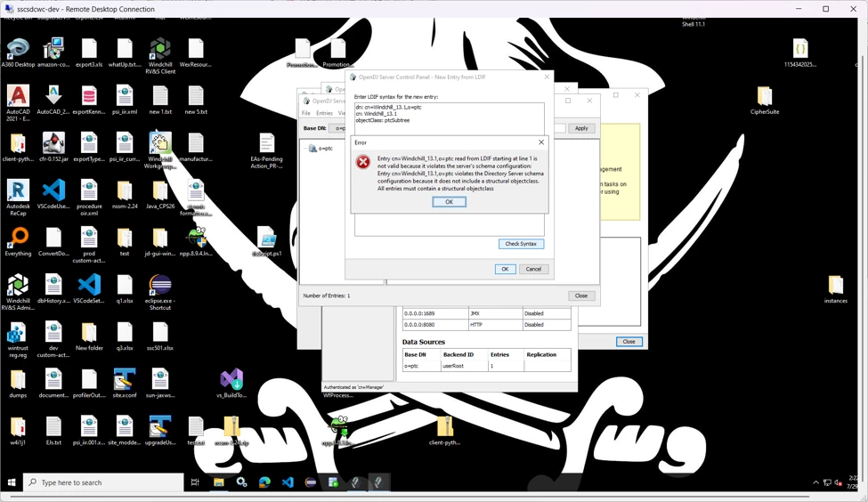Open File Explorer from taskbar
Viewport: 868px width, 502px height.
click(219, 482)
